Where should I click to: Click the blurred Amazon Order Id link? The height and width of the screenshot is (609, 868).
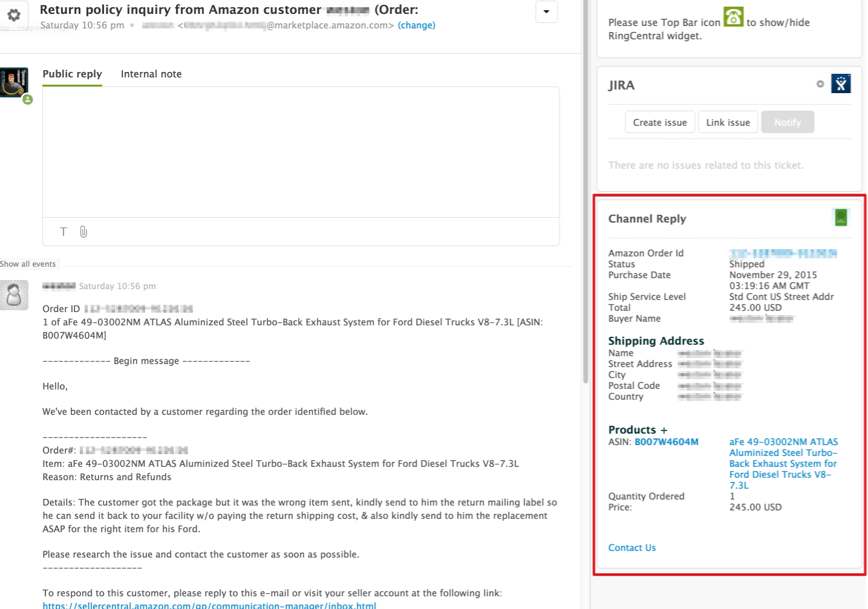click(x=783, y=253)
